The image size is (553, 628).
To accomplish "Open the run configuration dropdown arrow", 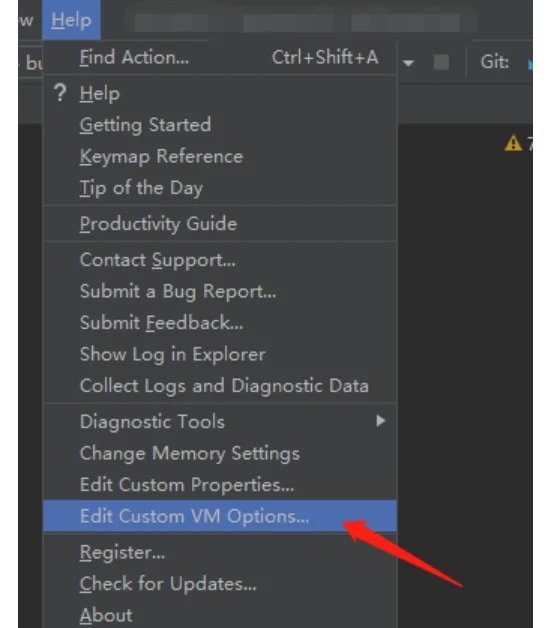I will [408, 63].
